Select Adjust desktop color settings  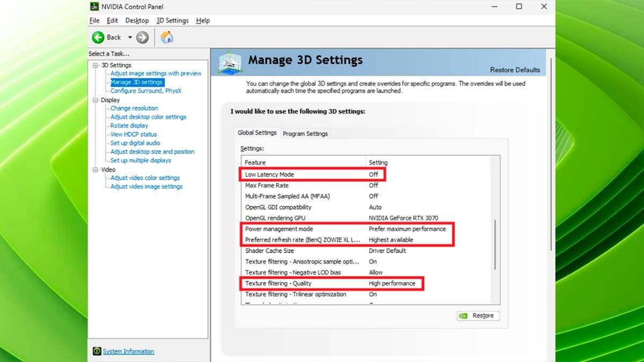pyautogui.click(x=149, y=117)
